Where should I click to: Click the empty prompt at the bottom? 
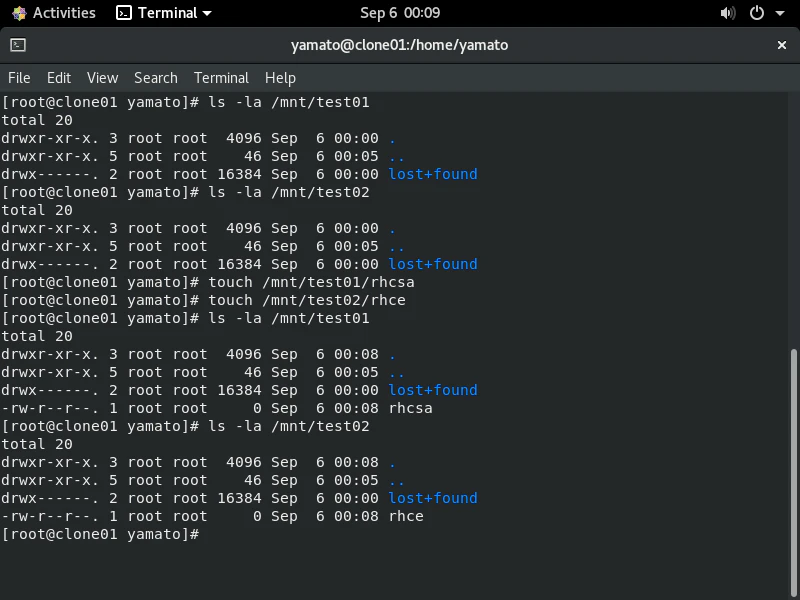101,534
